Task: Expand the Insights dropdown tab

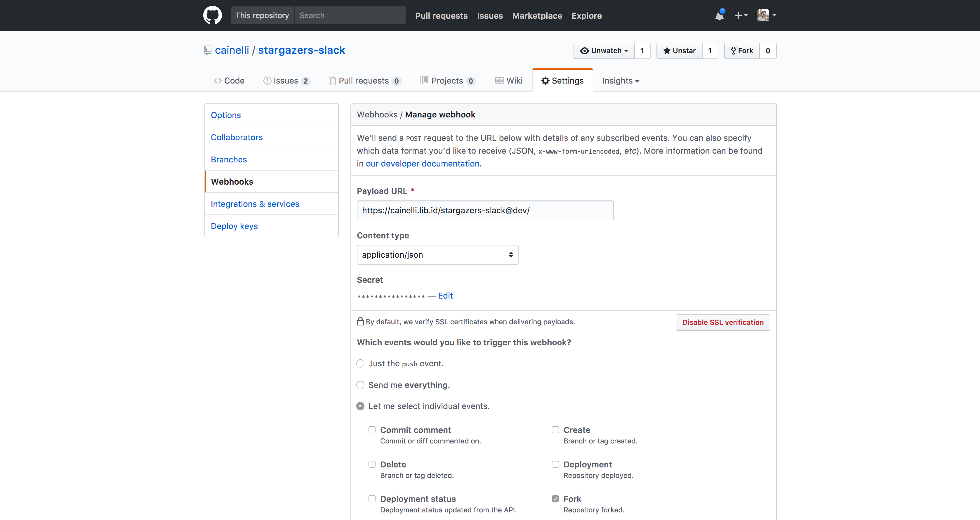Action: pos(621,81)
